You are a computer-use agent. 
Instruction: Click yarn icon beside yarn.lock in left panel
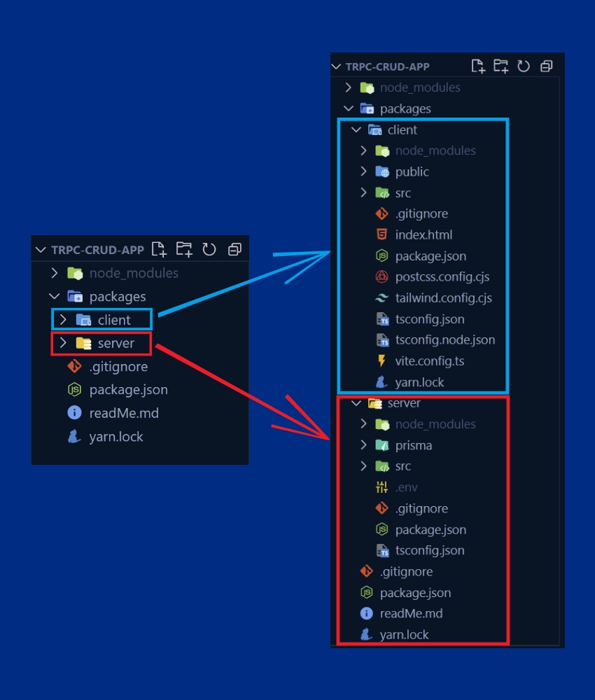[x=74, y=436]
